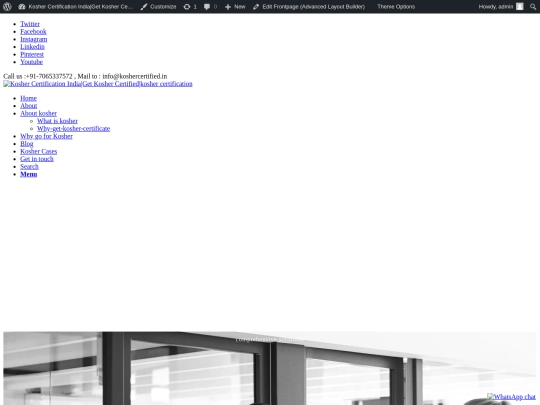Open the admin bar search magnifier

(533, 7)
